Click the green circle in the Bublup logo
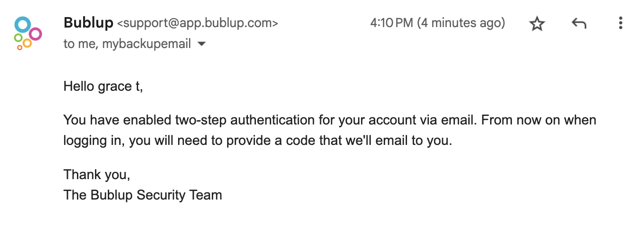Viewport: 644px width, 229px height. [18, 38]
